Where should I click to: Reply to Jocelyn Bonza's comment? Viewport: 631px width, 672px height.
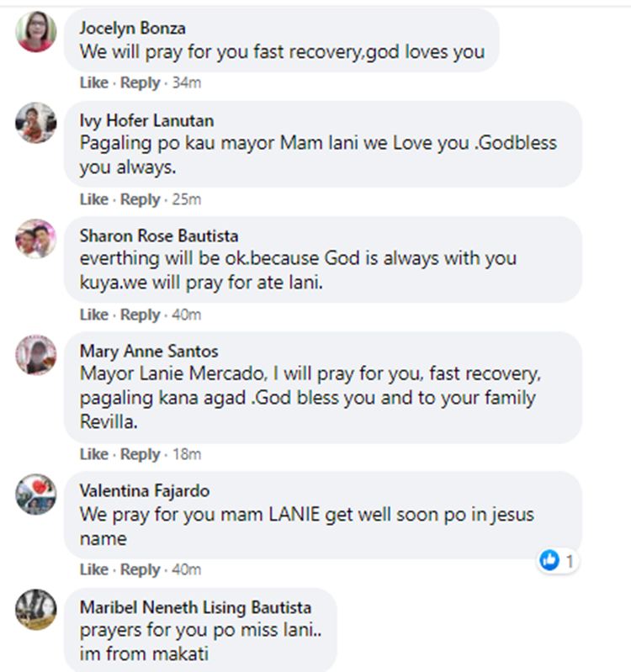[140, 83]
